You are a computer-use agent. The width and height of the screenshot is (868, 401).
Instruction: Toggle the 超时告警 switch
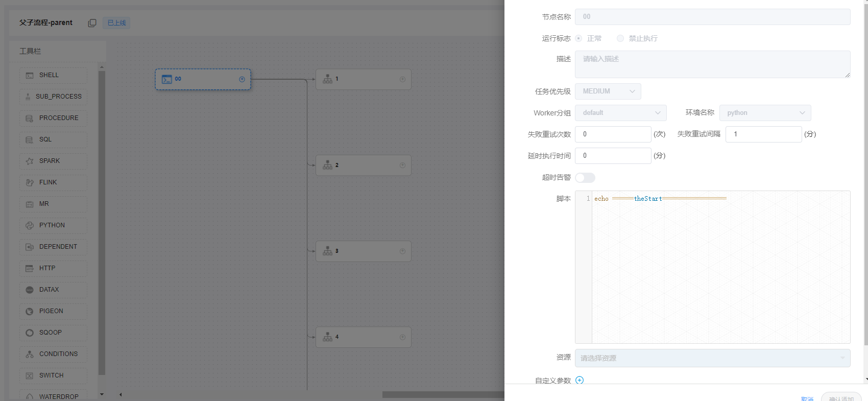tap(585, 178)
